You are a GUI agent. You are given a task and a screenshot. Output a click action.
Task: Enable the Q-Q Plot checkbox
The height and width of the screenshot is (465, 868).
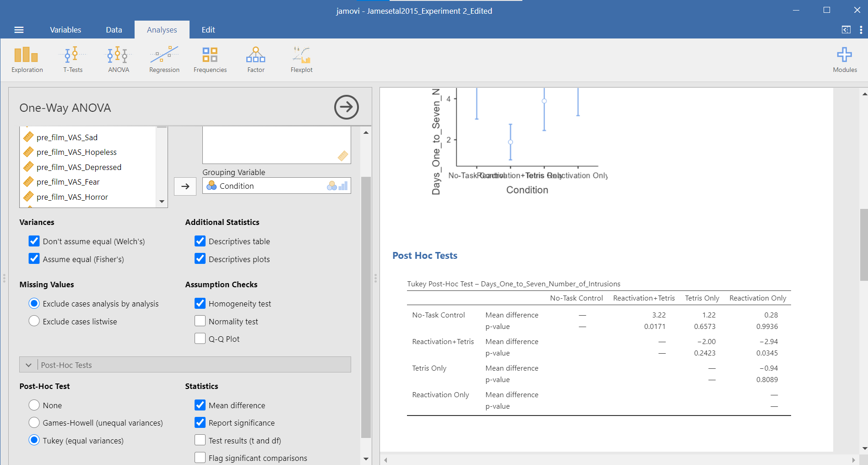coord(200,339)
